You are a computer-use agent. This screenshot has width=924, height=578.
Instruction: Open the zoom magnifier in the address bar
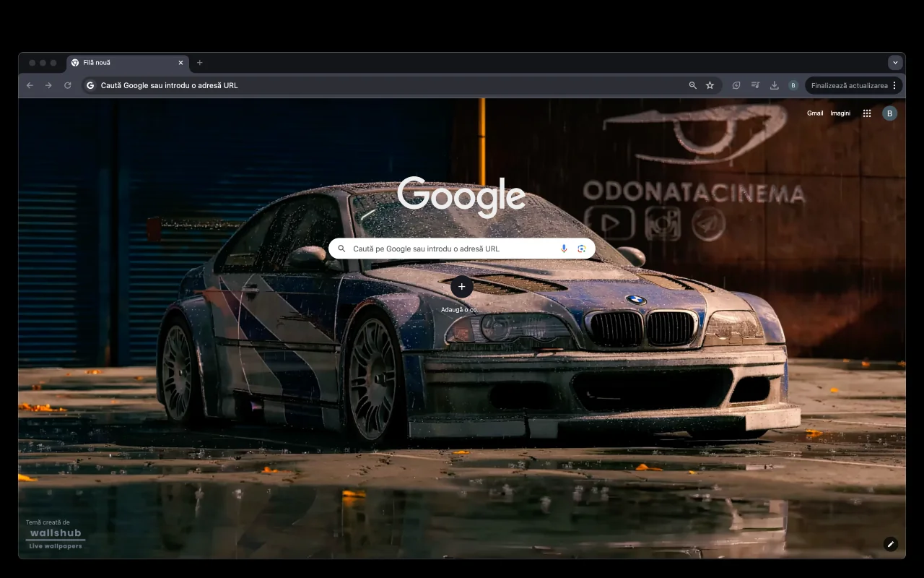(x=693, y=85)
